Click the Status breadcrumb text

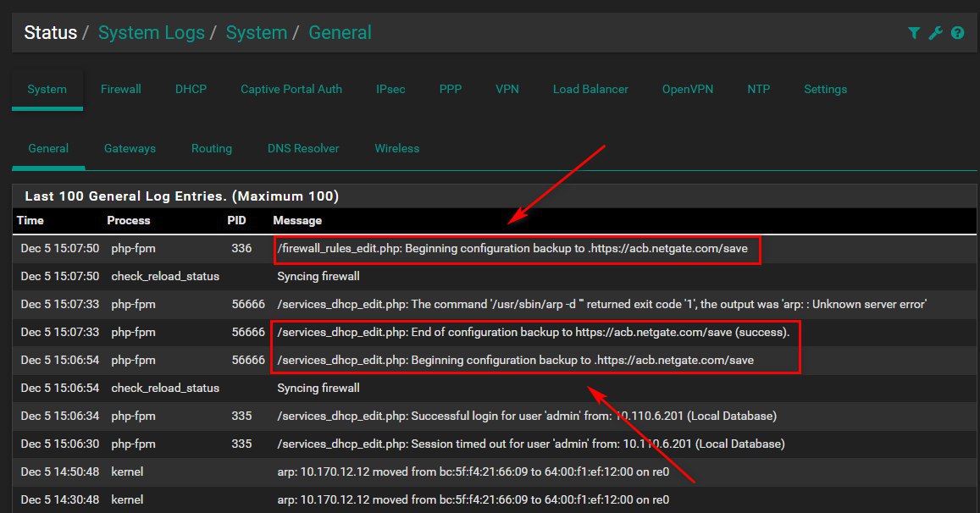[51, 32]
